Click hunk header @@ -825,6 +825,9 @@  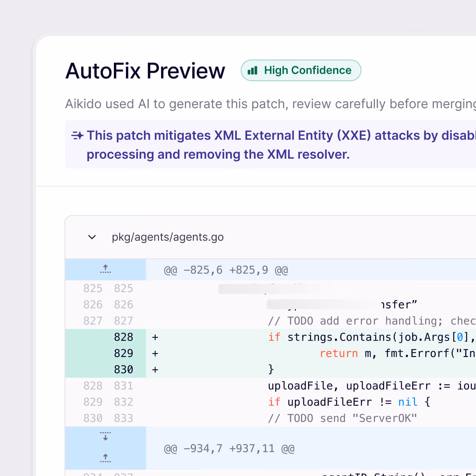pyautogui.click(x=226, y=270)
